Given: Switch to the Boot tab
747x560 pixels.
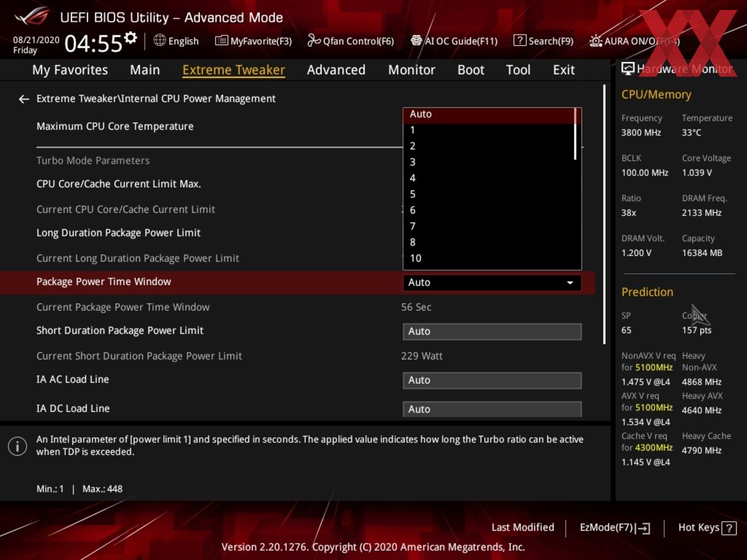Looking at the screenshot, I should (471, 70).
